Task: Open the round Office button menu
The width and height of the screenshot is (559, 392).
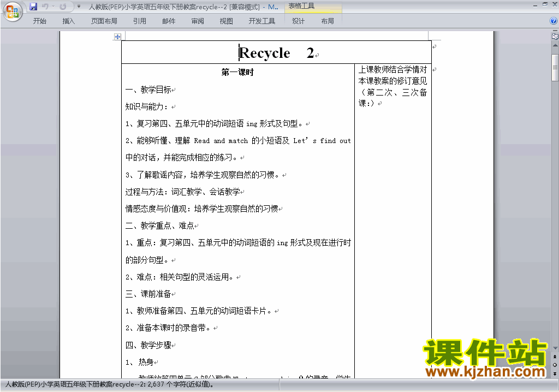Action: point(13,11)
